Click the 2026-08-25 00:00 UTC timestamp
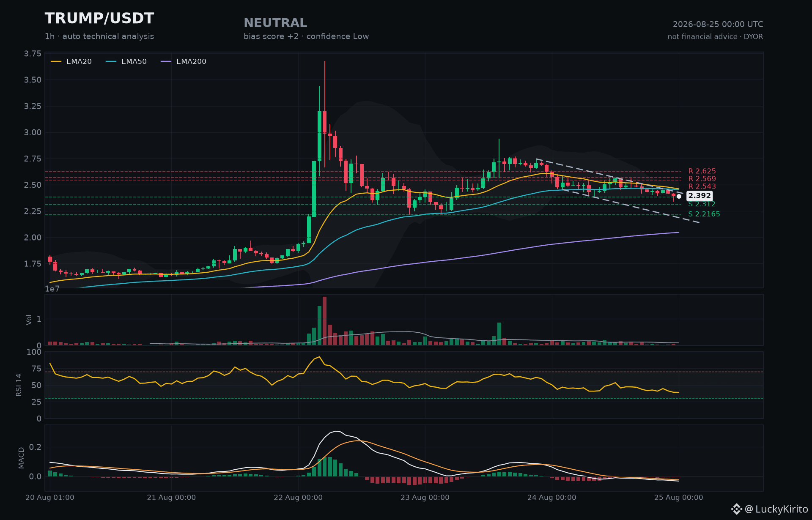This screenshot has height=520, width=812. 718,25
